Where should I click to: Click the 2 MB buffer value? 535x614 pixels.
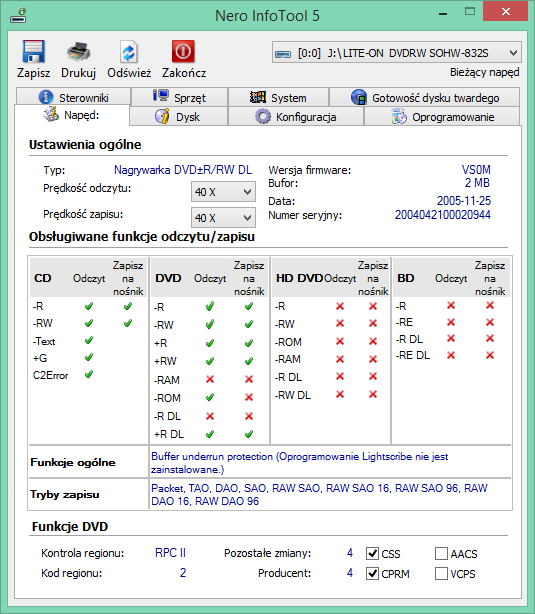tap(477, 182)
